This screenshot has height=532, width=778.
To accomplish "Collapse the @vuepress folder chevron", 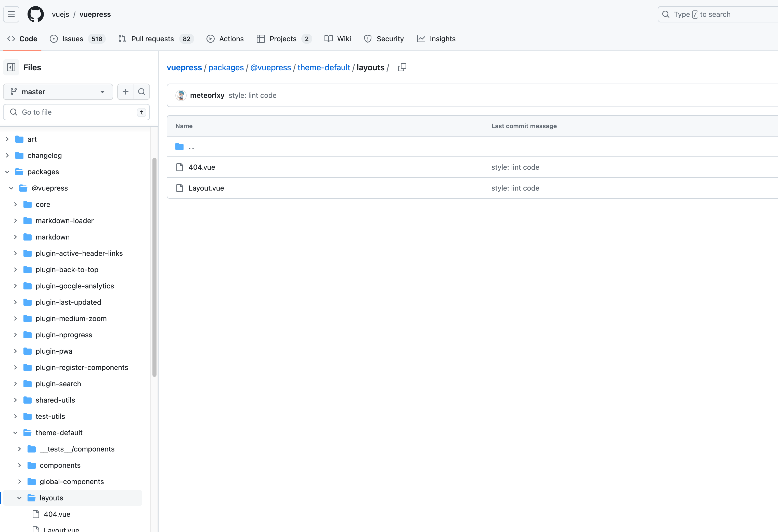I will click(11, 188).
